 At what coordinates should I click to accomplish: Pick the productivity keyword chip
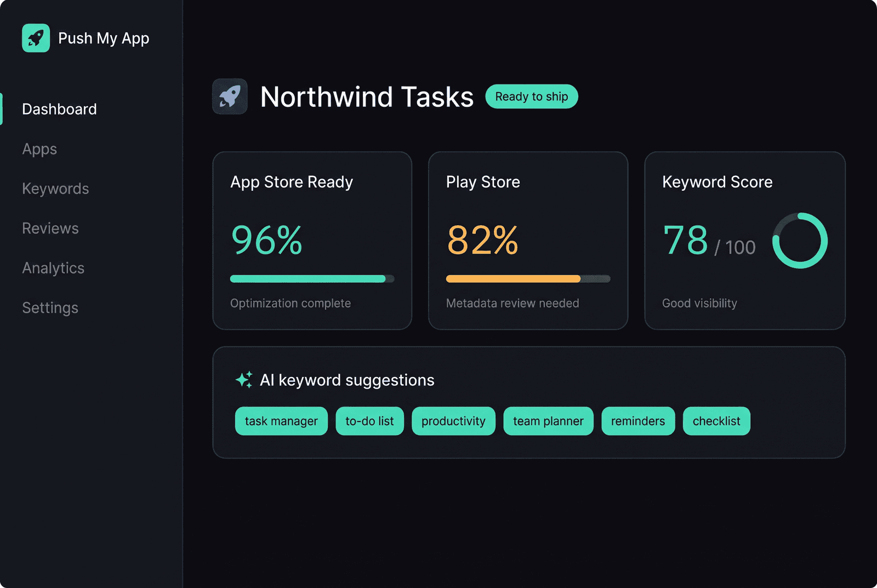coord(453,421)
